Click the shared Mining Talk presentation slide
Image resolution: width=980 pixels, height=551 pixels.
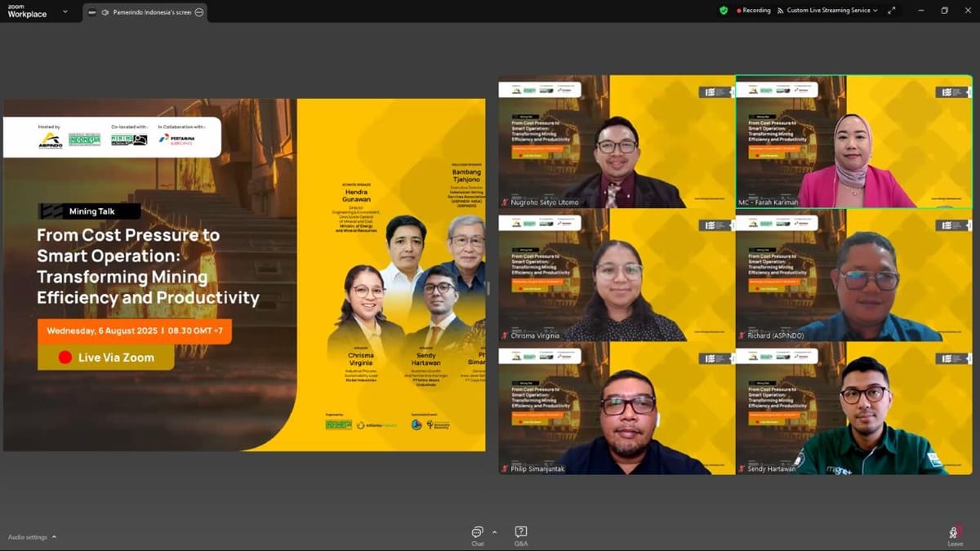click(244, 274)
